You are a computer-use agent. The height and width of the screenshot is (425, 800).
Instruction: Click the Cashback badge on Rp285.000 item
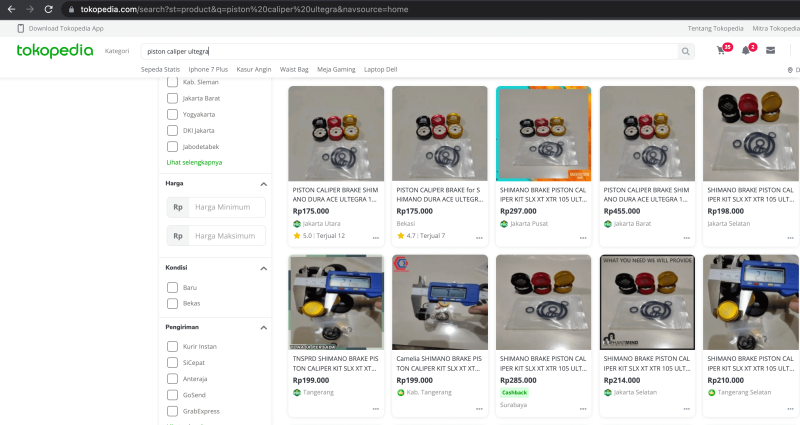point(514,392)
